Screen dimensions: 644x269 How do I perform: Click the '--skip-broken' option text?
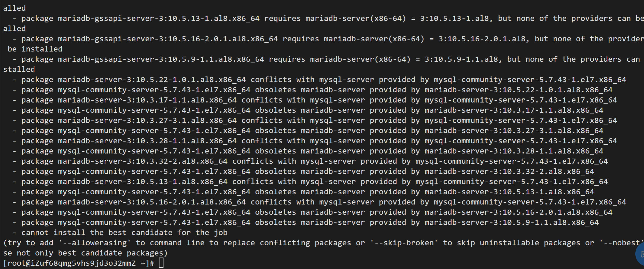(404, 243)
